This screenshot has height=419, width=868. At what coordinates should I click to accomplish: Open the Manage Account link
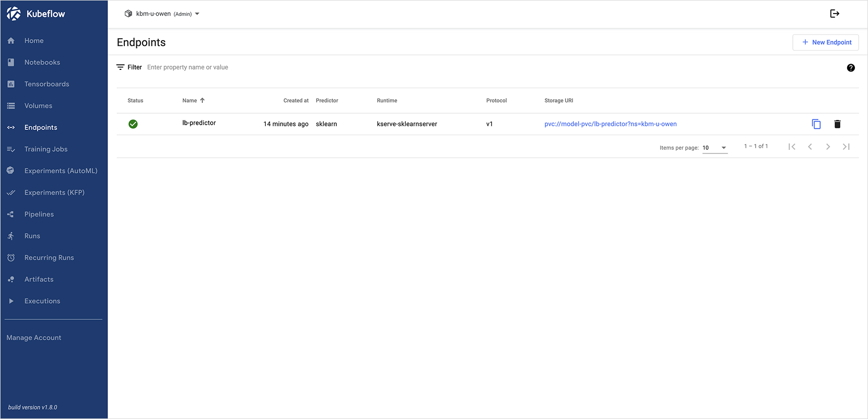point(34,338)
